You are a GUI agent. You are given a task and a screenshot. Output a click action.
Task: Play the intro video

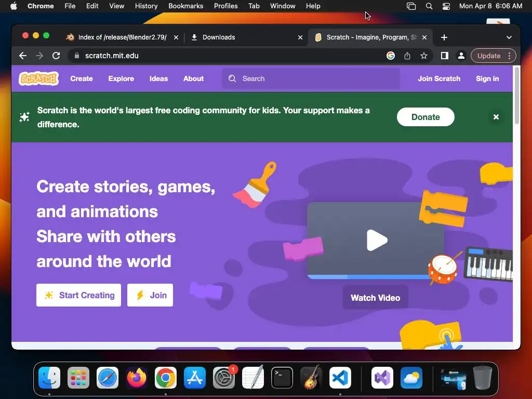(x=377, y=240)
